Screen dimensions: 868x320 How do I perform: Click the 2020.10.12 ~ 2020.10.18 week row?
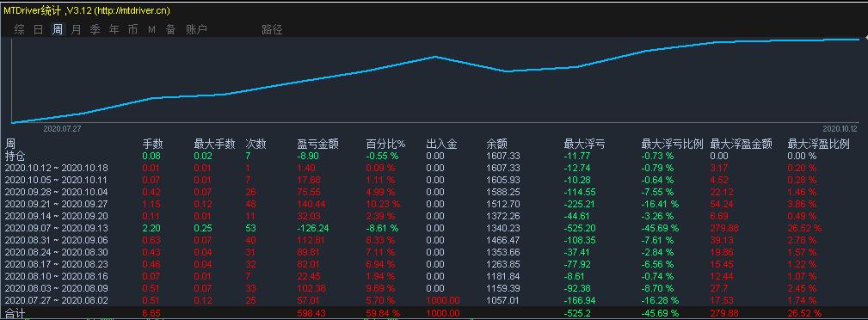pos(434,168)
